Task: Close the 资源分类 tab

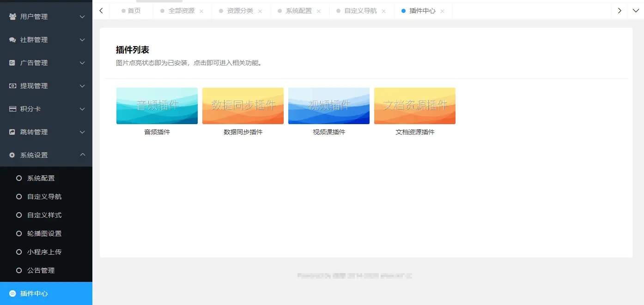Action: (x=260, y=10)
